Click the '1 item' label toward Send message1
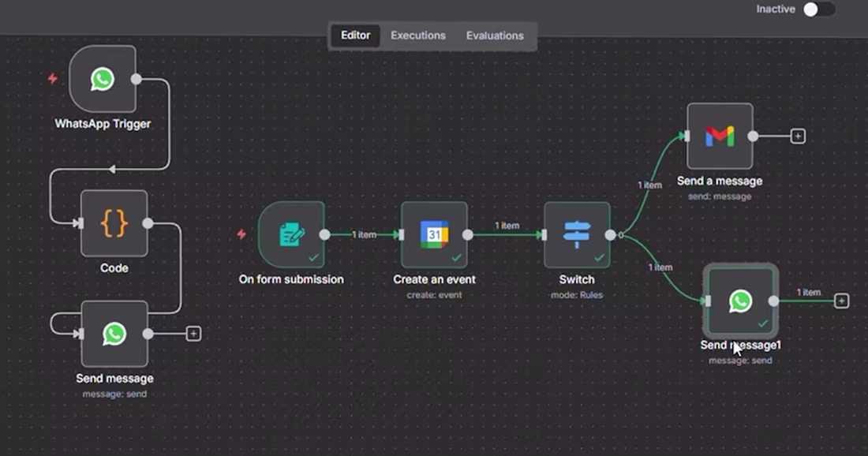Image resolution: width=868 pixels, height=456 pixels. pos(660,267)
